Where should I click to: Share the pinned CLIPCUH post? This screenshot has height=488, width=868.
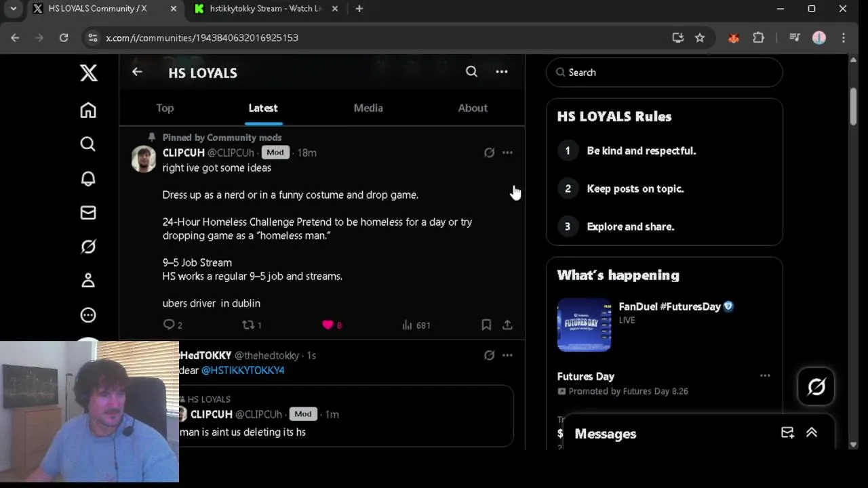point(507,325)
